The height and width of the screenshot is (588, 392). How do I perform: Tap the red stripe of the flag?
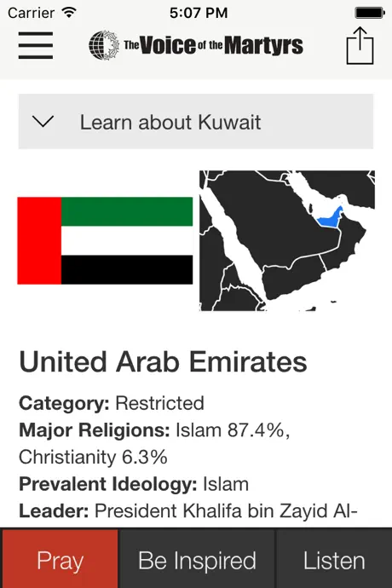[39, 240]
